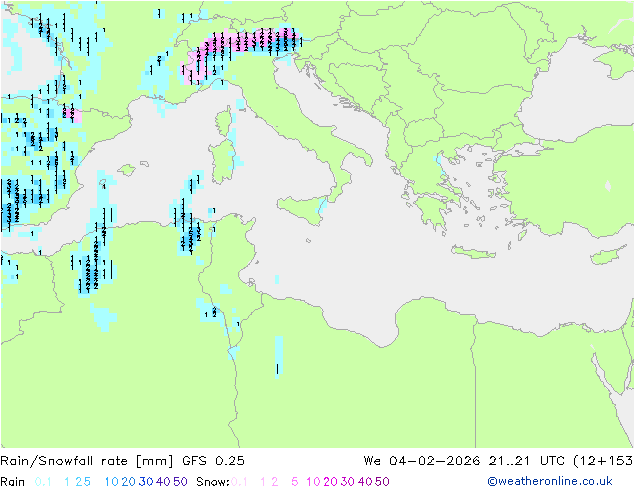Click the 'Rain' legend label

point(13,482)
